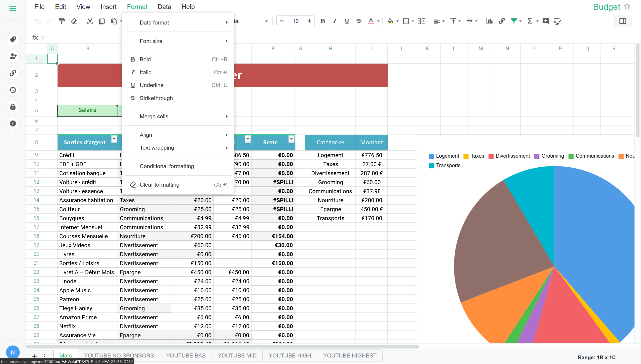641x364 pixels.
Task: Star the Budget document
Action: 627,6
